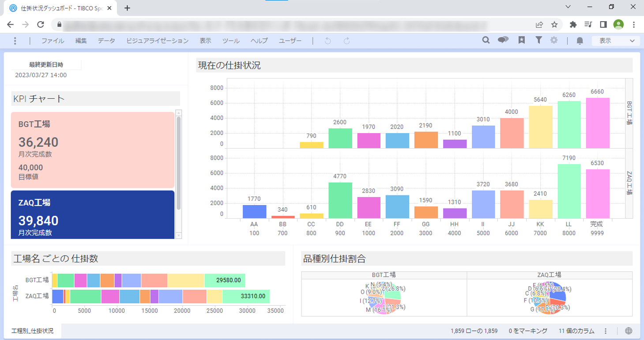Open the browser extensions puzzle icon

[573, 25]
